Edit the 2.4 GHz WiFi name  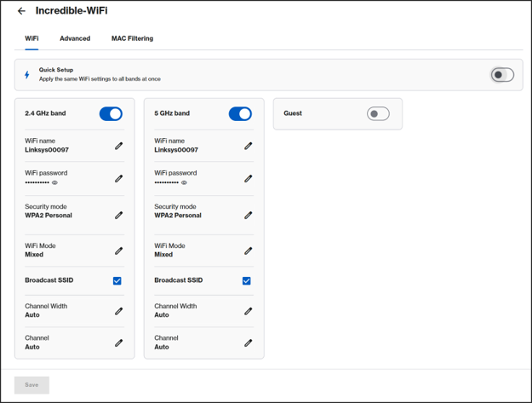pos(118,146)
